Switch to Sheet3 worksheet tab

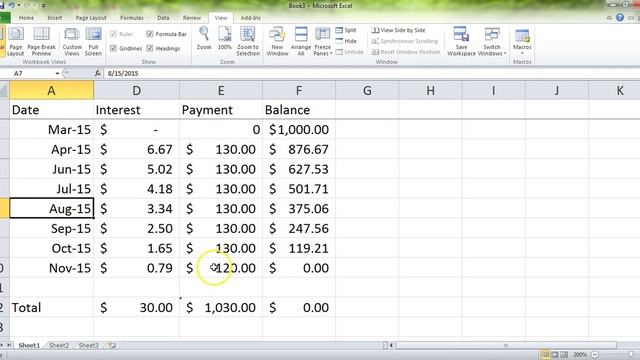click(88, 345)
